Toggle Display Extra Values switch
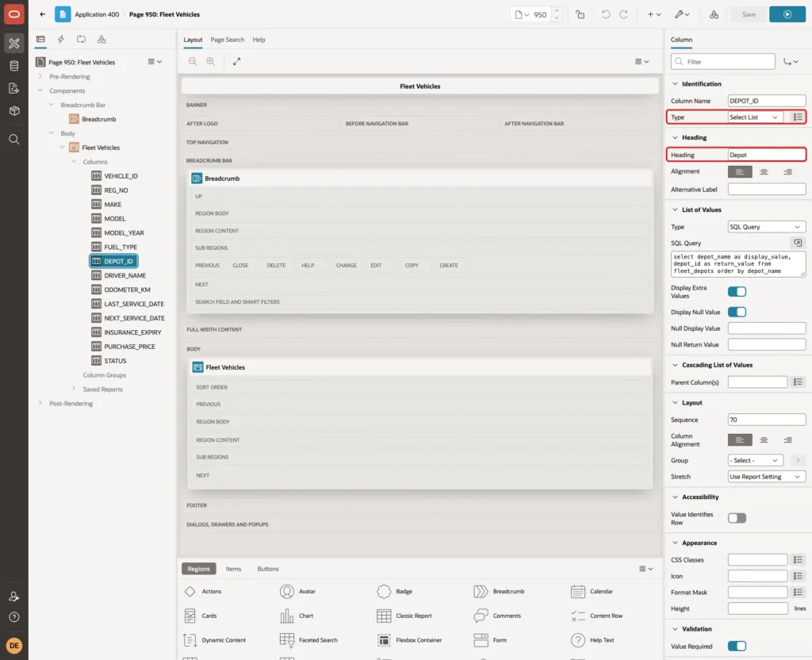812x660 pixels. (x=737, y=292)
